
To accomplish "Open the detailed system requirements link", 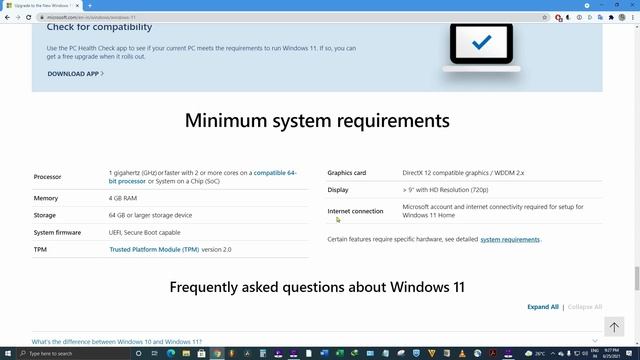I will point(510,240).
